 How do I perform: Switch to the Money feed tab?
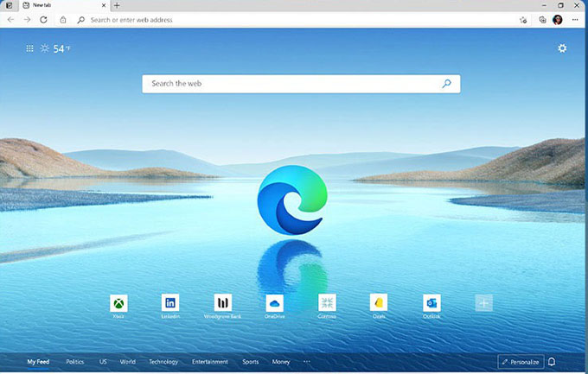[280, 362]
